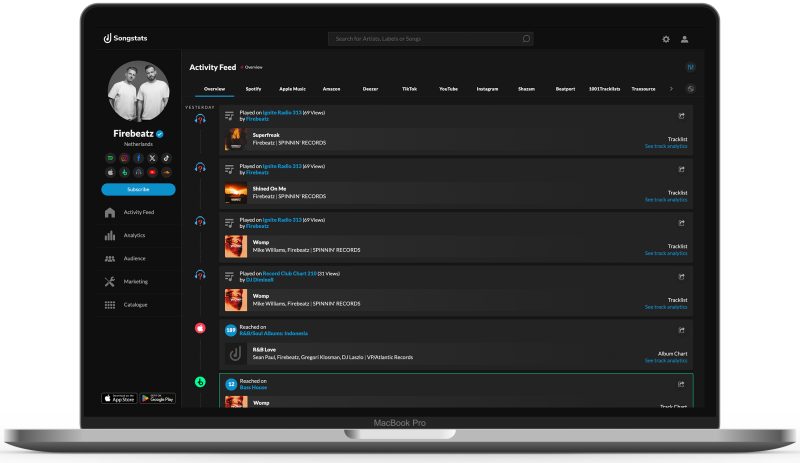Click the search magnifier icon

click(x=526, y=39)
